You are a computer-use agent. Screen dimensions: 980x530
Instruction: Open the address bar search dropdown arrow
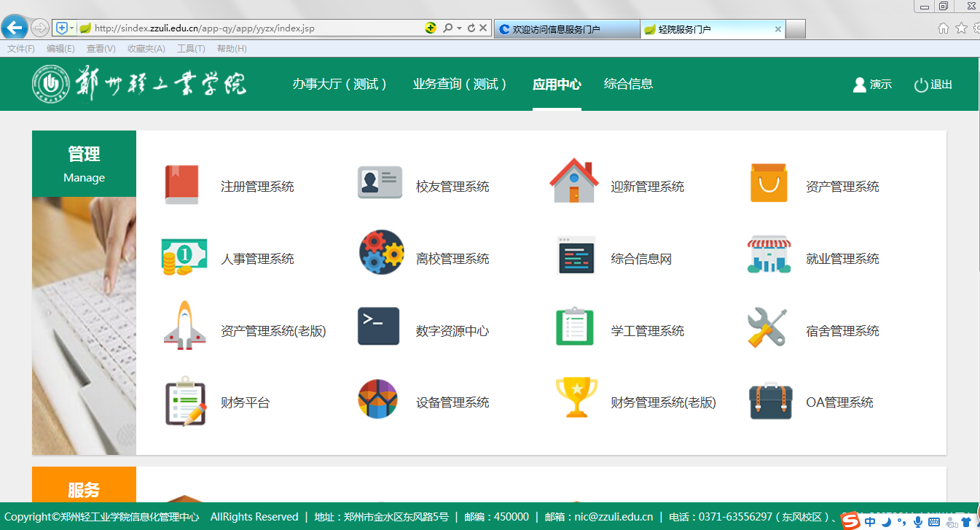(x=459, y=28)
